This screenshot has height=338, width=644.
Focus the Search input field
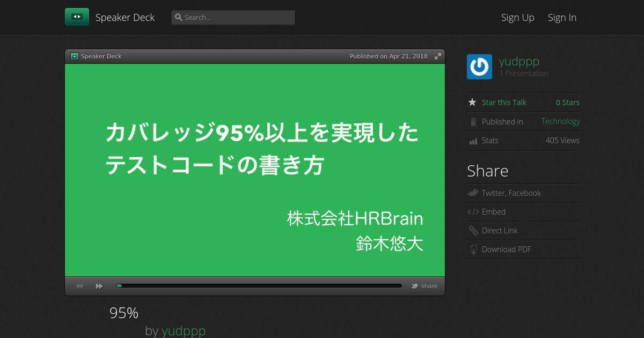point(233,17)
